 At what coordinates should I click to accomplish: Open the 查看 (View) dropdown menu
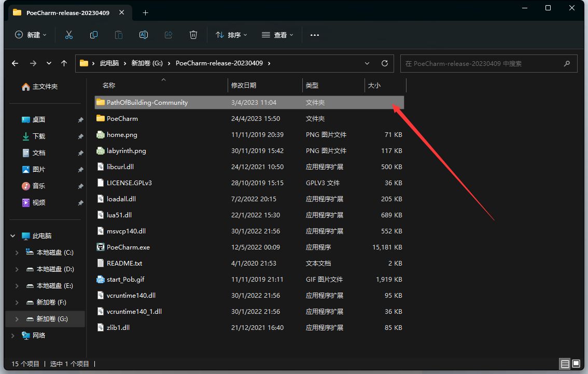(277, 35)
